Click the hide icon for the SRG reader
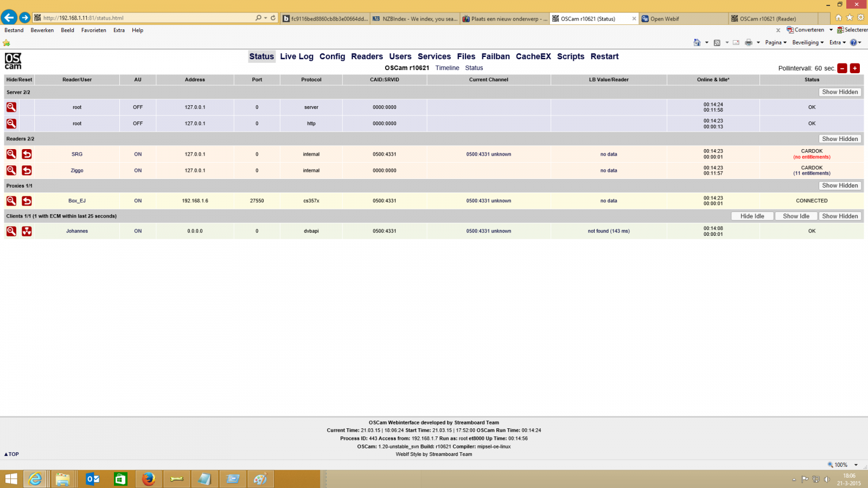The width and height of the screenshot is (868, 488). pos(11,154)
